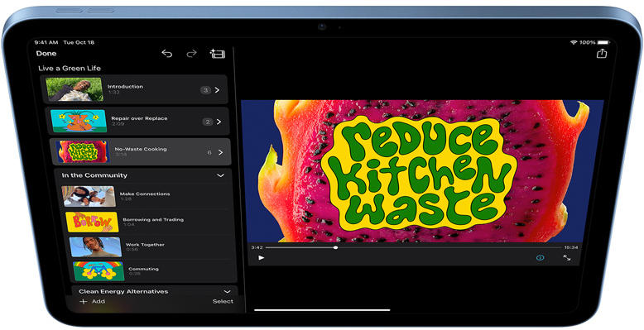Tap the undo arrow icon
This screenshot has width=644, height=330.
166,54
